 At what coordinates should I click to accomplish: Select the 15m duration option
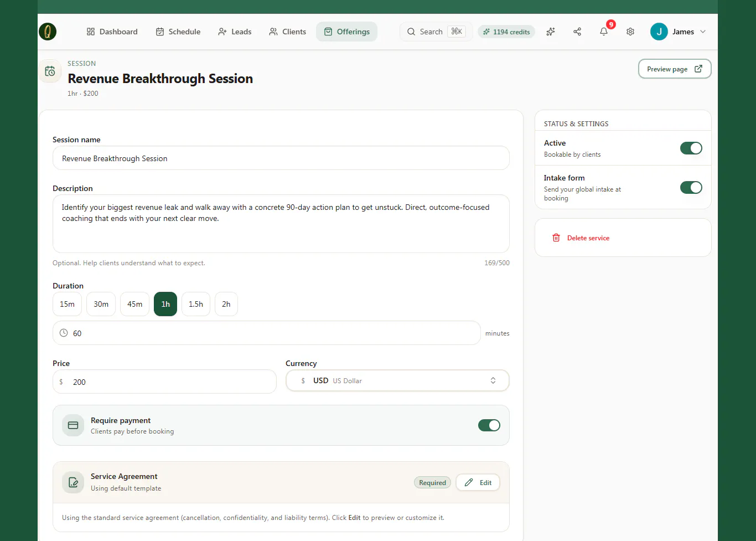[x=67, y=304]
